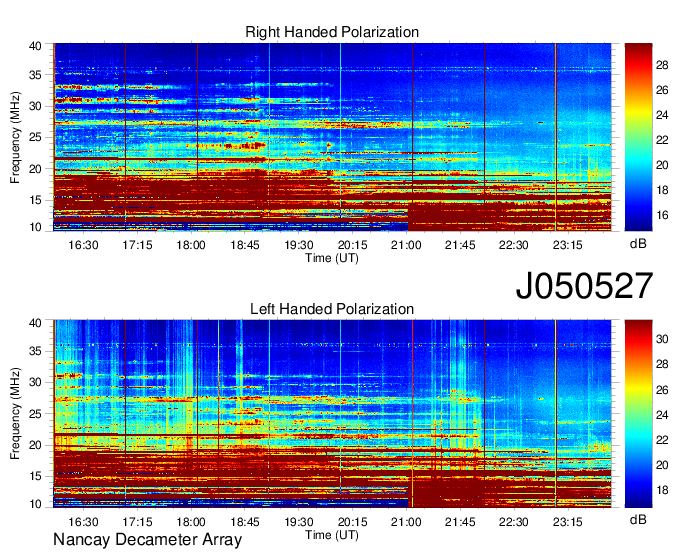This screenshot has width=680, height=552.
Task: Click the Left Handed Polarization title
Action: coord(332,309)
